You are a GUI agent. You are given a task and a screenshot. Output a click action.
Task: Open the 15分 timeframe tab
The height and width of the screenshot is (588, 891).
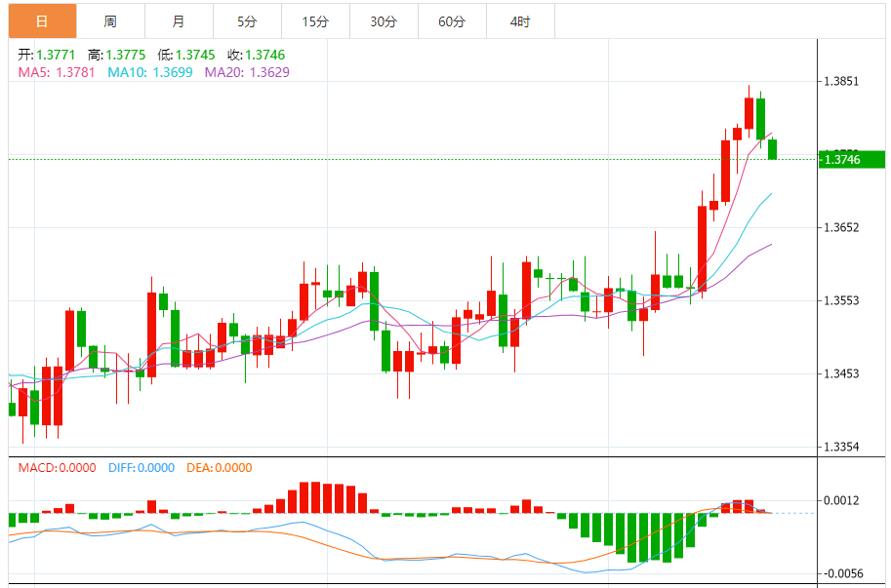click(x=315, y=21)
